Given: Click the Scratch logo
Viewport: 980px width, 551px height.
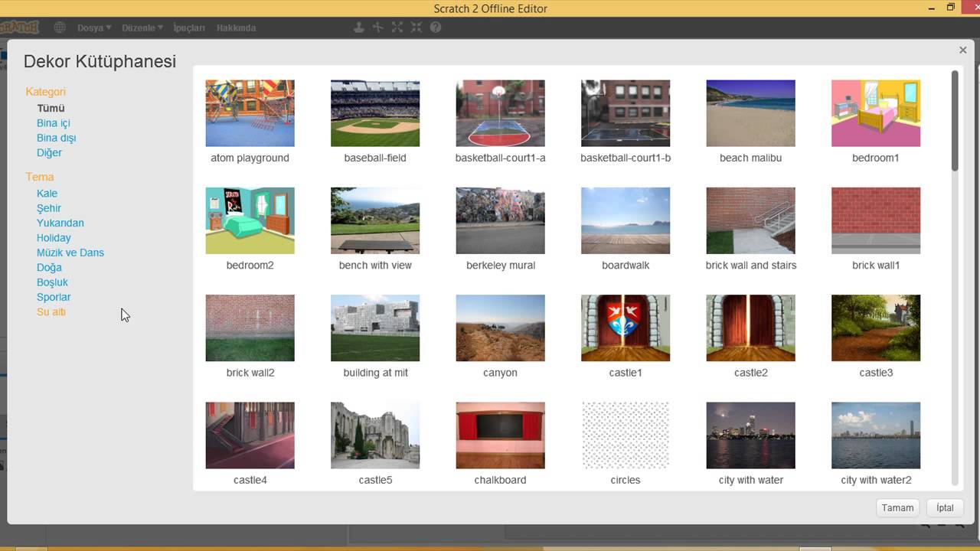Looking at the screenshot, I should tap(19, 28).
